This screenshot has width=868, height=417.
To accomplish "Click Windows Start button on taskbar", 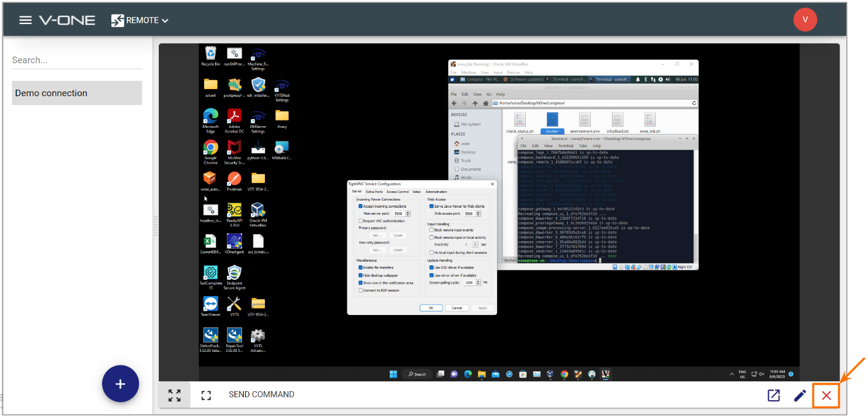I will (393, 374).
